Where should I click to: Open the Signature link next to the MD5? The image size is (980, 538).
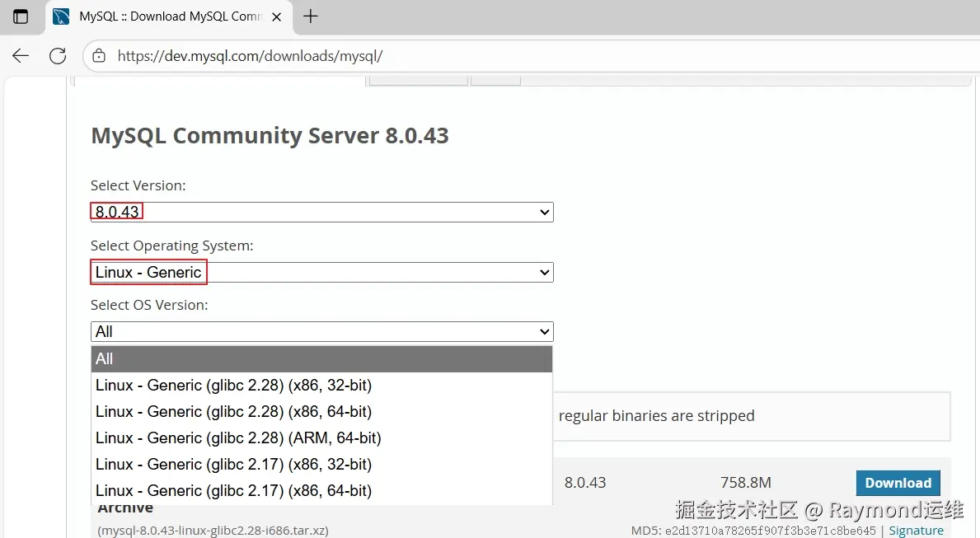click(917, 531)
